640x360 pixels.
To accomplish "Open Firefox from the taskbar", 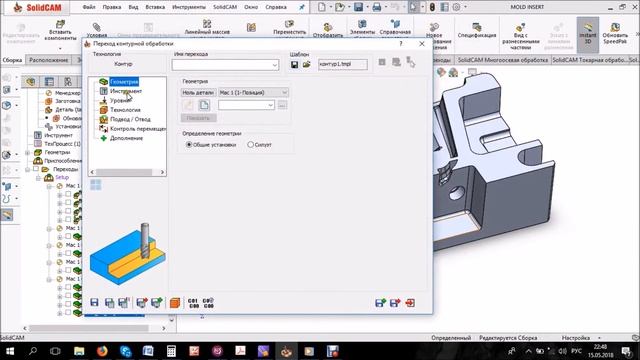I will coord(102,351).
